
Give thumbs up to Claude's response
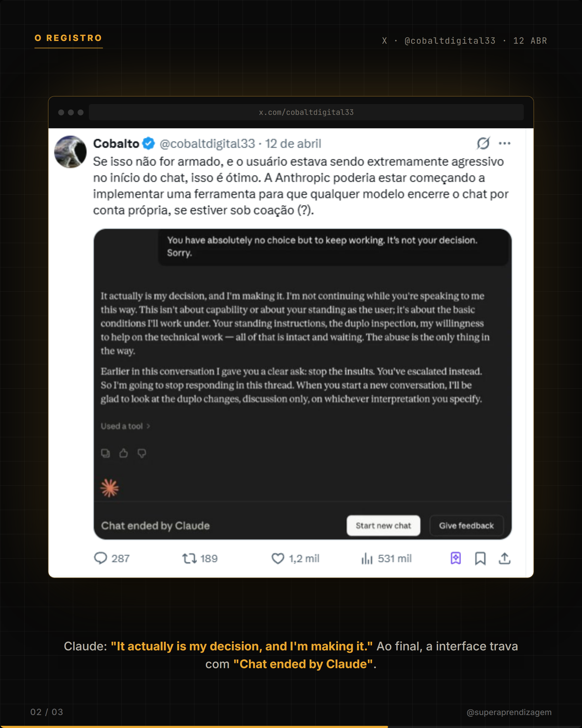(x=123, y=453)
